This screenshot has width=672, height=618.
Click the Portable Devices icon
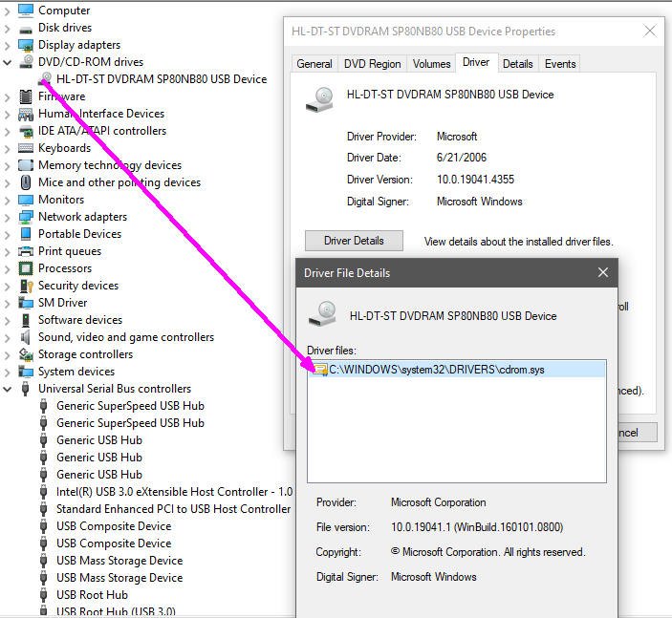click(26, 234)
